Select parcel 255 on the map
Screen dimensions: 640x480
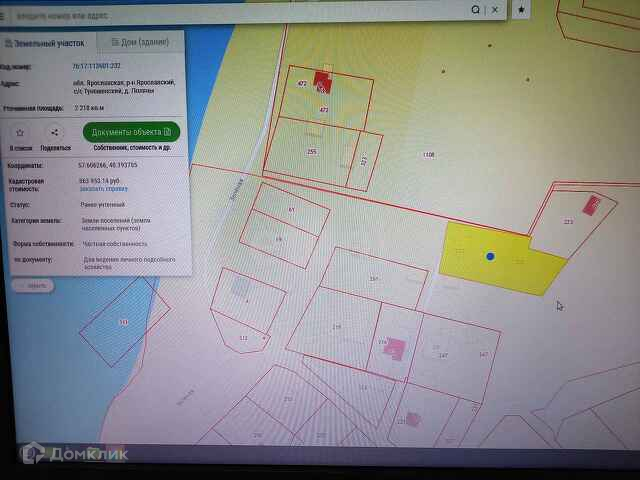point(312,152)
